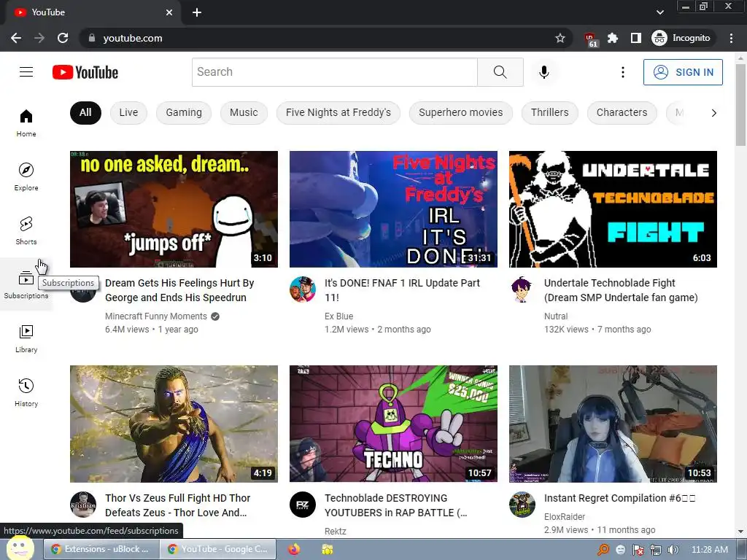Play the Undertale Technoblade Fight thumbnail

[613, 209]
